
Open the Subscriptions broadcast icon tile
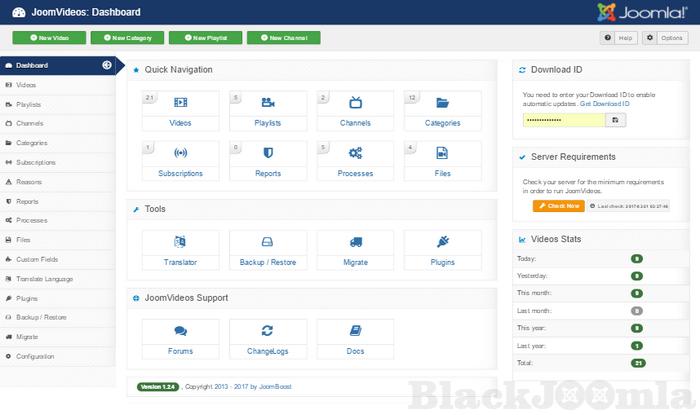pyautogui.click(x=180, y=153)
